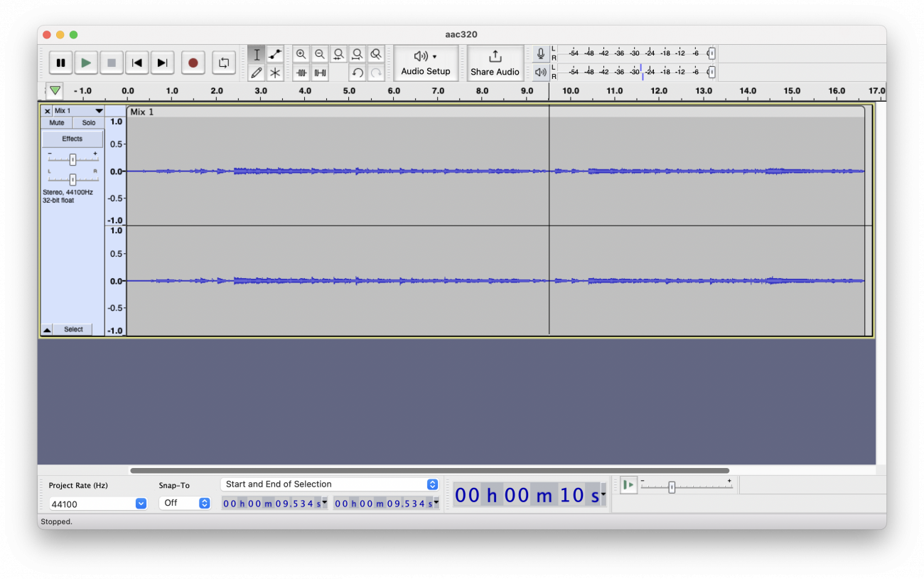The height and width of the screenshot is (579, 924).
Task: Click the Mix 1 clip title bar
Action: 495,112
